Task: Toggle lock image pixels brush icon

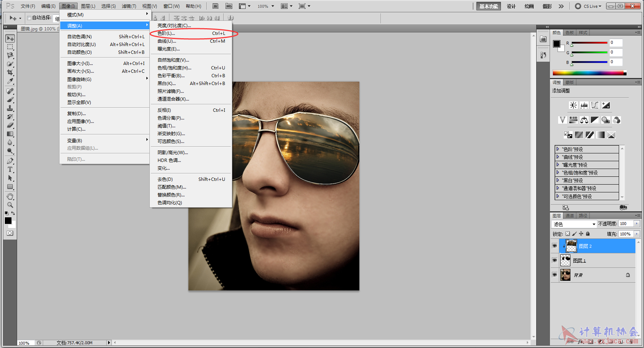Action: [574, 234]
